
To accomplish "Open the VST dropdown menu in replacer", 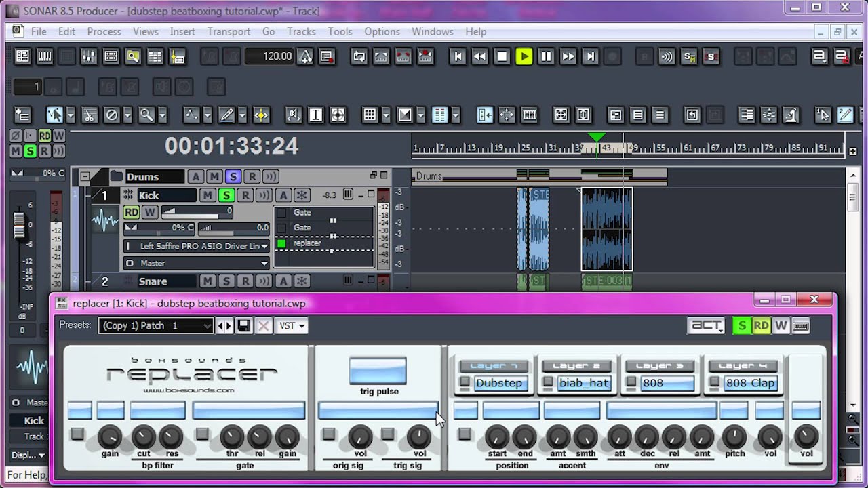I will tap(292, 326).
